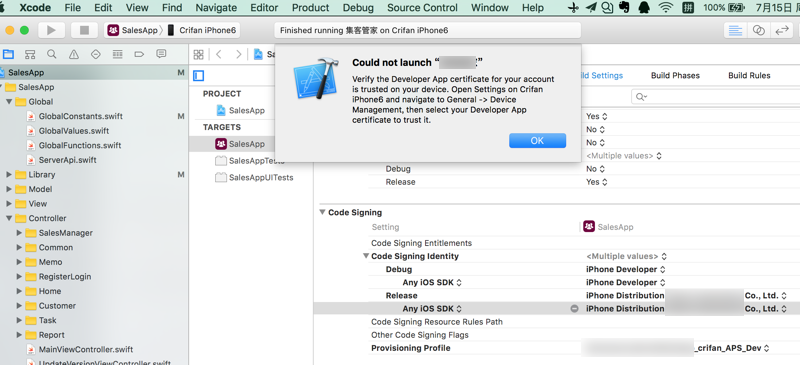The width and height of the screenshot is (800, 365).
Task: Choose the Crifan iPhone6 device destination
Action: 202,30
